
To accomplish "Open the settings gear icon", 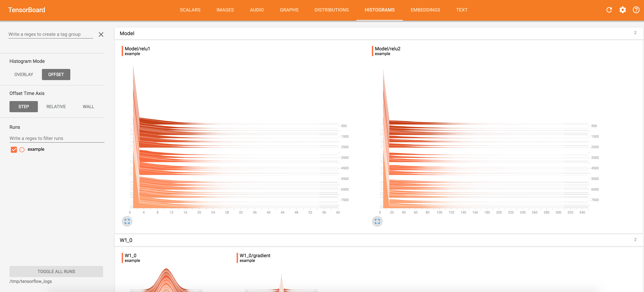I will pos(623,10).
